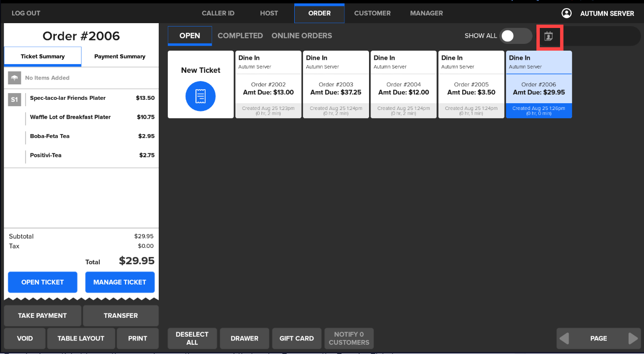Select the S1 seat badge
Image resolution: width=644 pixels, height=354 pixels.
pyautogui.click(x=14, y=100)
